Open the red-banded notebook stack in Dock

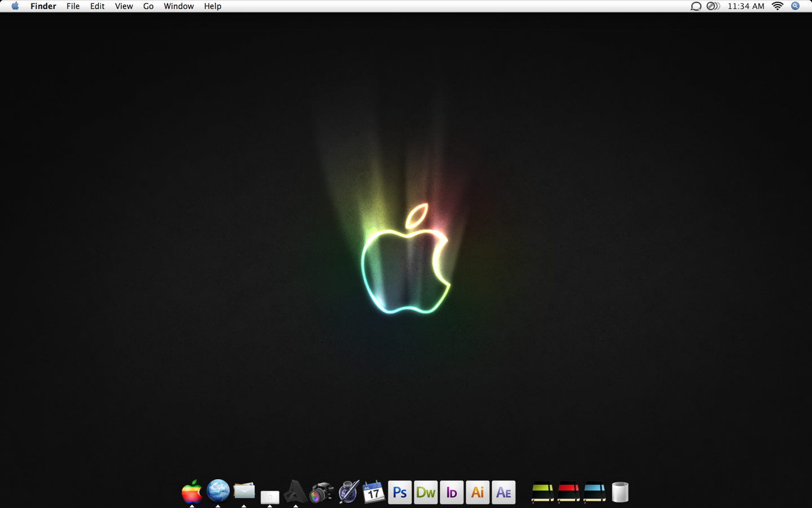(x=568, y=492)
